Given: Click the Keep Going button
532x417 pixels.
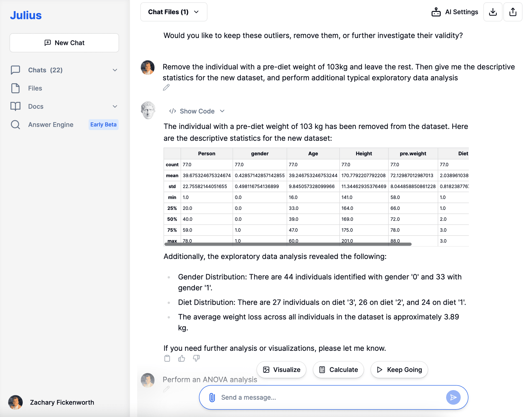Looking at the screenshot, I should coord(399,370).
